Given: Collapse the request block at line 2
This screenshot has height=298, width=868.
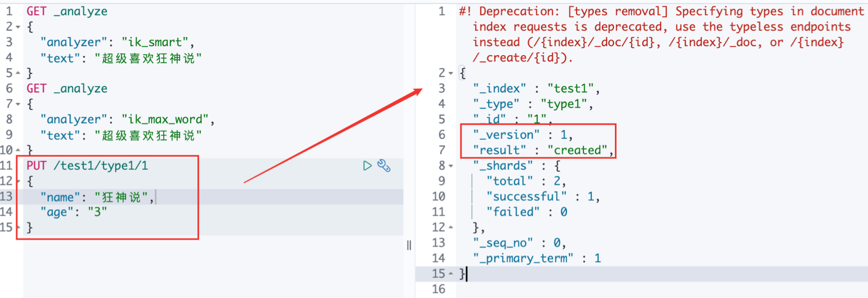Looking at the screenshot, I should click(x=18, y=27).
